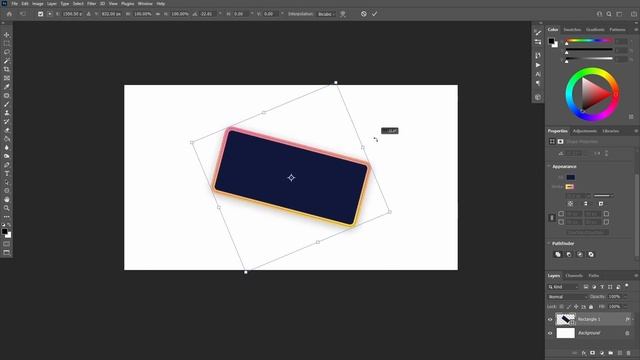Toggle layer filtering switch on or off
The width and height of the screenshot is (640, 360).
coord(627,286)
